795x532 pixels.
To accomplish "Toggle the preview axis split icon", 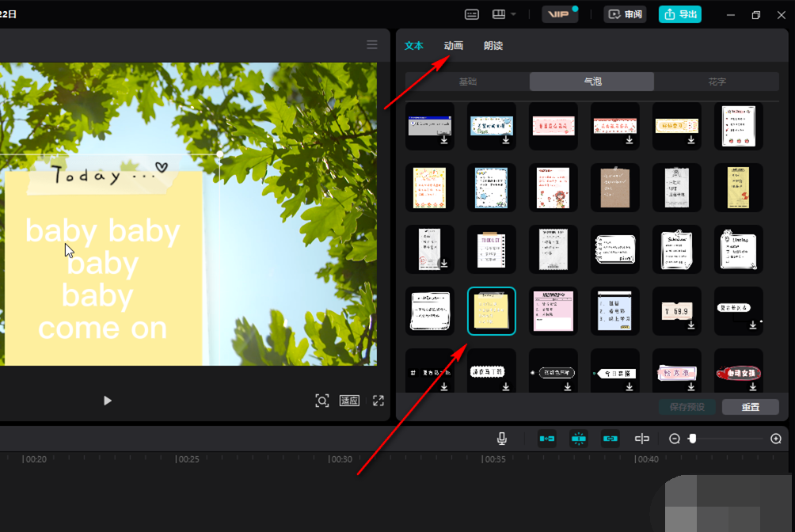I will tap(642, 439).
